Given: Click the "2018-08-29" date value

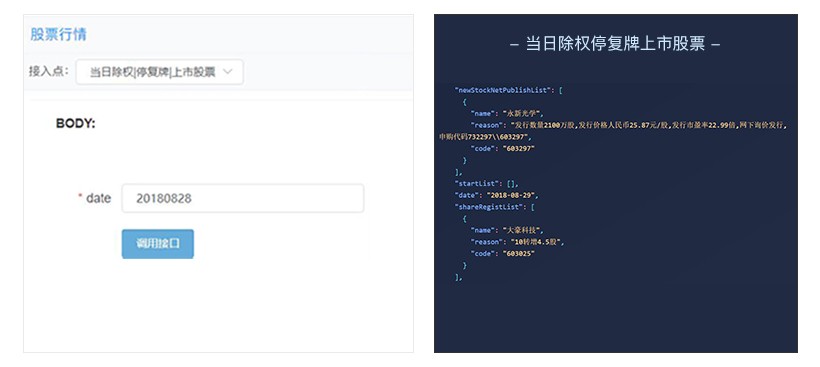Looking at the screenshot, I should pyautogui.click(x=511, y=195).
